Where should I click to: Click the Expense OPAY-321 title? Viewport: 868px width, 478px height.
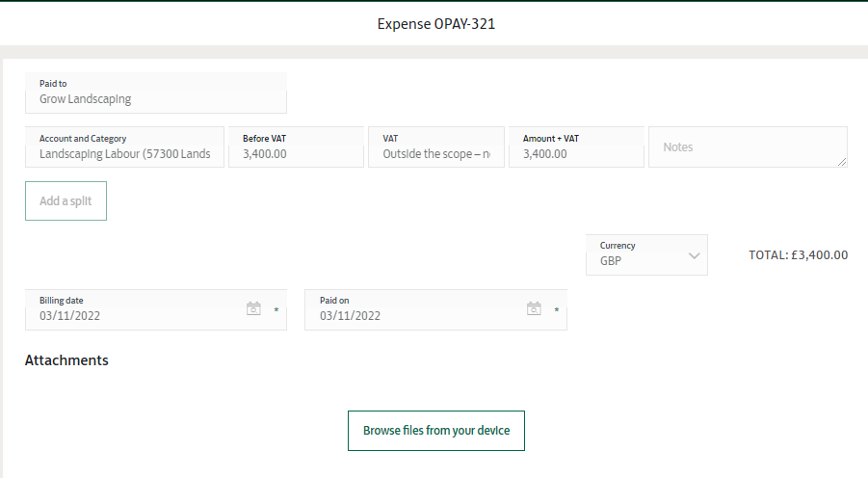[x=435, y=23]
